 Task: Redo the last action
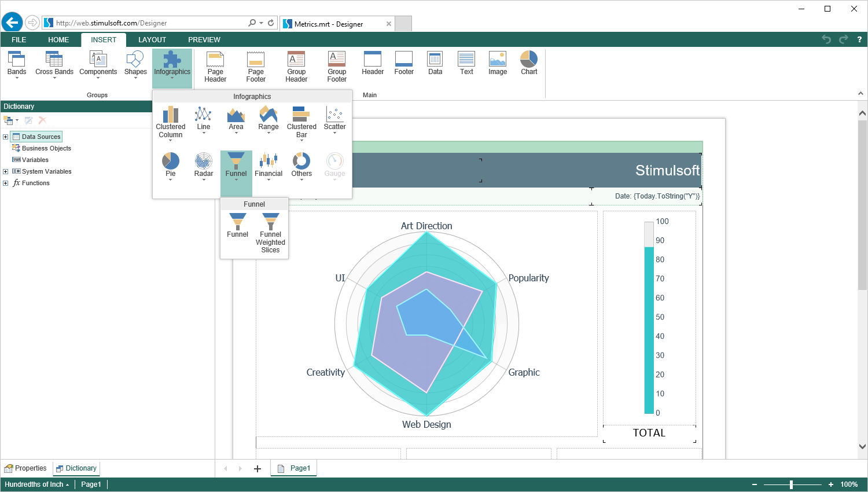pos(843,39)
